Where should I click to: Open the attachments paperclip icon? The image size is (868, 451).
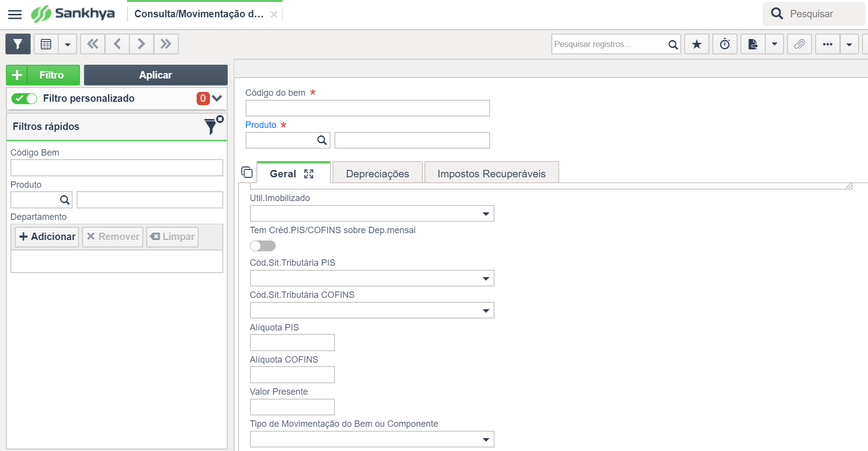[x=799, y=44]
